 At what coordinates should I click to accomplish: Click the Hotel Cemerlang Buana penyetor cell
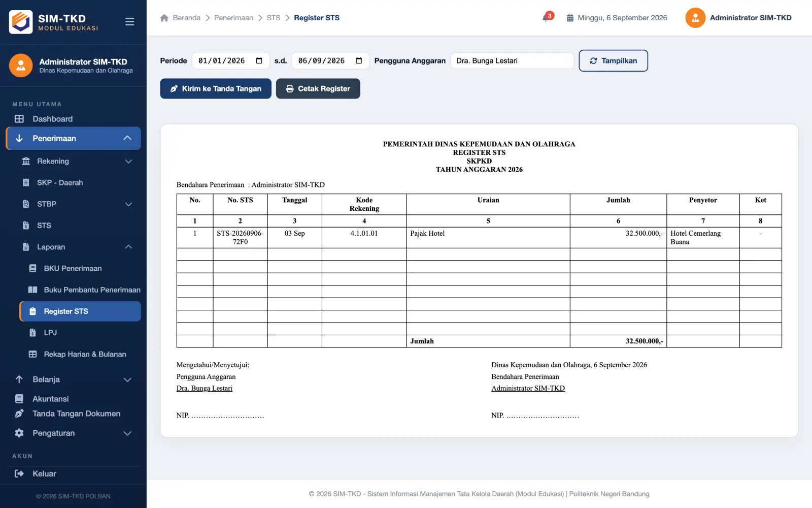703,238
